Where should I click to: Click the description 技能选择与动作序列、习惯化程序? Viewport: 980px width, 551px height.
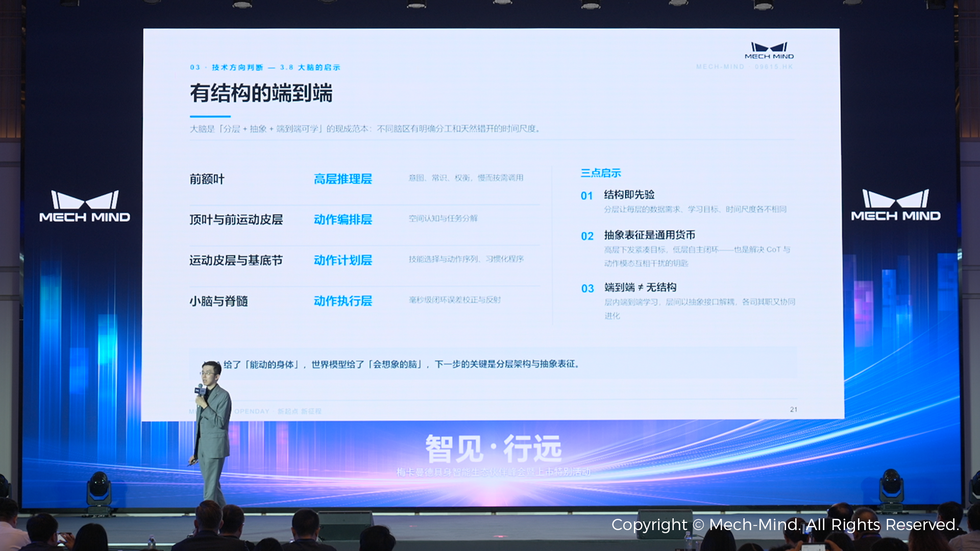click(x=466, y=259)
